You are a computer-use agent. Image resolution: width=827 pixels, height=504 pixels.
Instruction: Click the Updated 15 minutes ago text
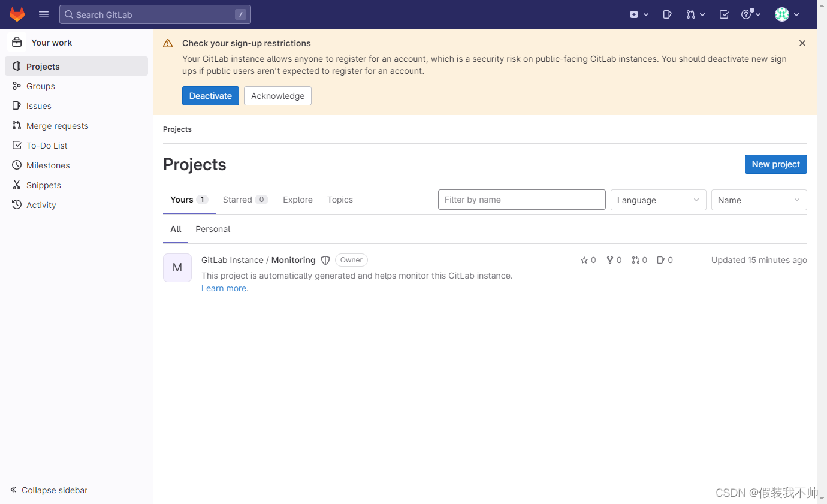759,260
